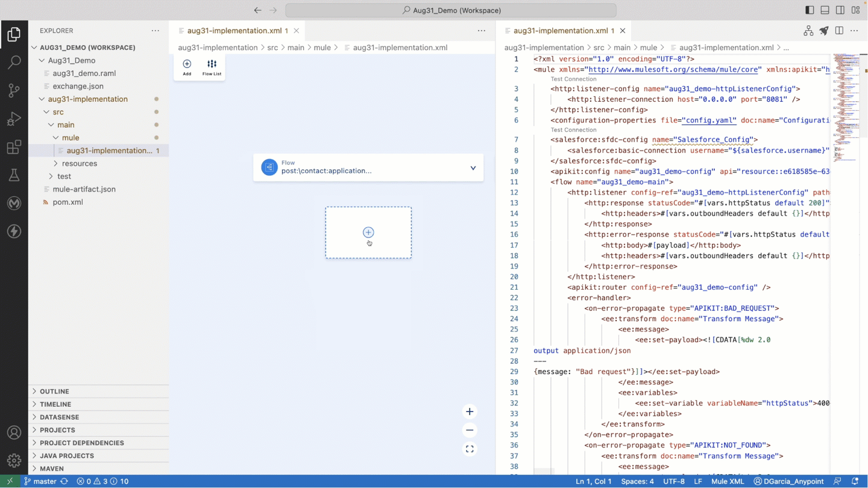
Task: Open the Accounts icon in activity bar
Action: (14, 433)
